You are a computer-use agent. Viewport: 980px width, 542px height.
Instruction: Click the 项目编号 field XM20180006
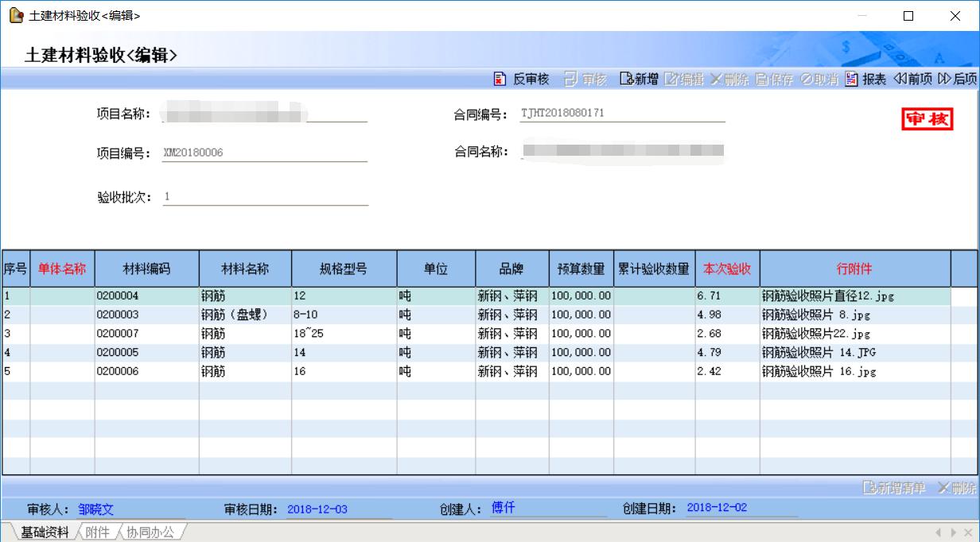pos(265,153)
